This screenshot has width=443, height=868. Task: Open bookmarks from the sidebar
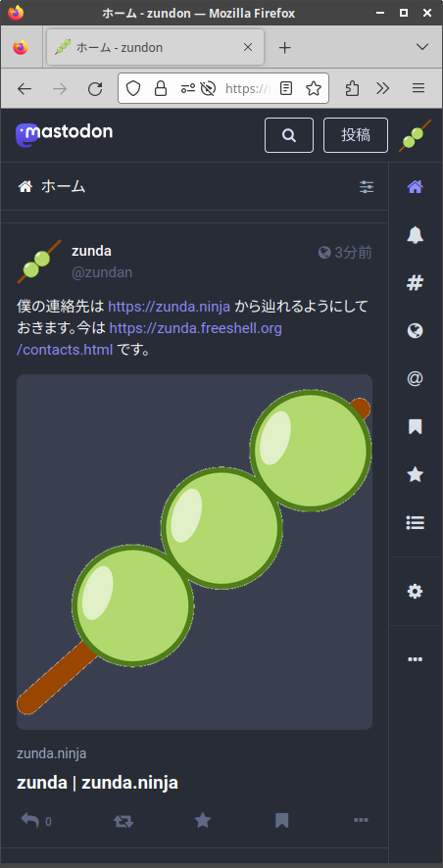pos(416,427)
